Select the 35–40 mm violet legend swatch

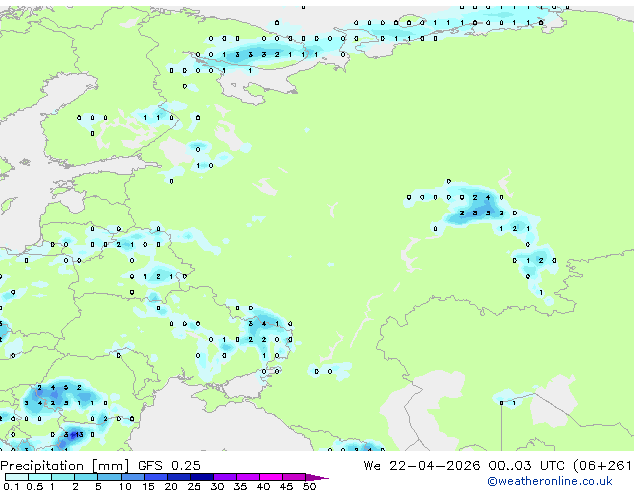248,477
